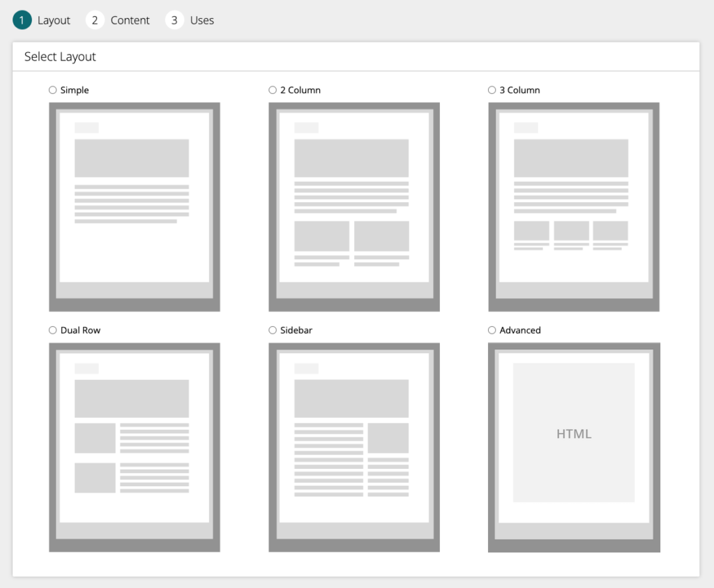Click the Sidebar layout preview thumbnail

354,447
